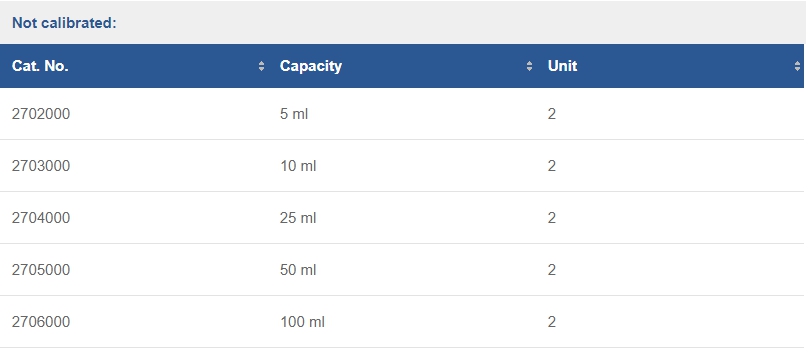Click the 25 ml capacity cell
The width and height of the screenshot is (808, 363).
298,218
